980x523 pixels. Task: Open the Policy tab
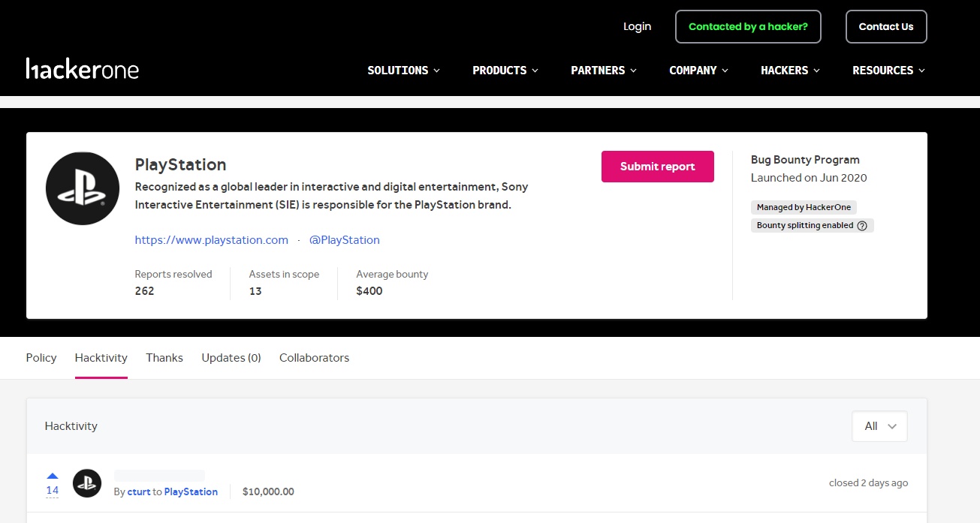(41, 358)
